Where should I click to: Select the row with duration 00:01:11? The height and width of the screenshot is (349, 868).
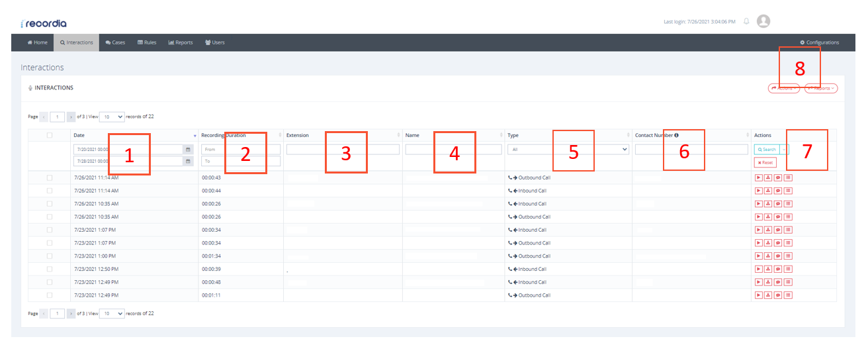50,295
